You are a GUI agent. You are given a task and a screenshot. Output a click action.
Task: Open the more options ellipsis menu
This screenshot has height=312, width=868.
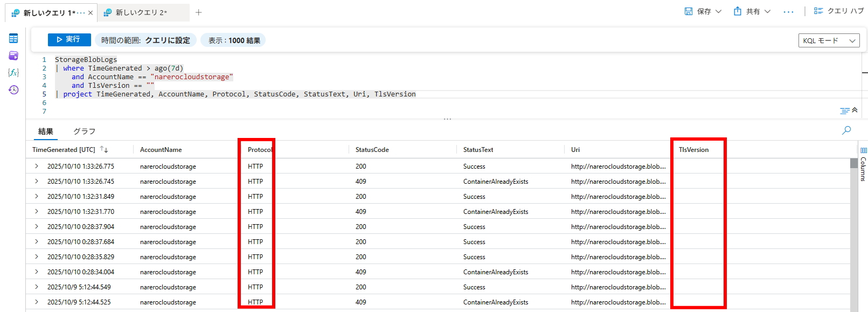point(788,11)
